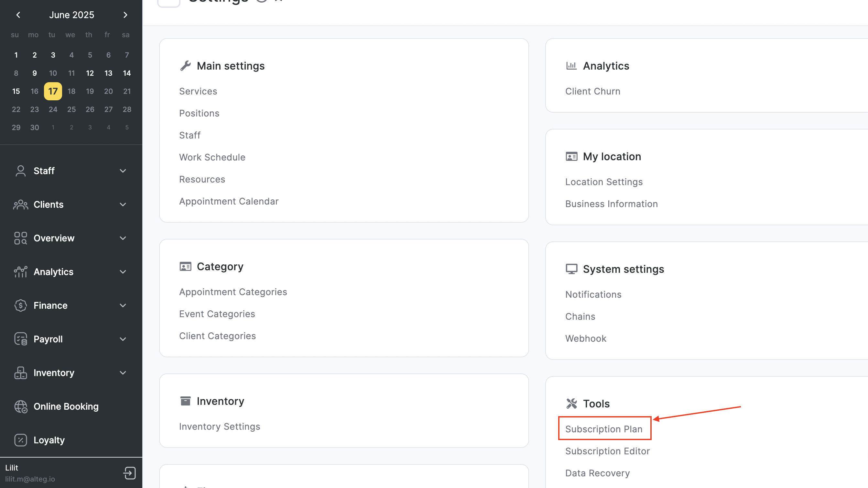Click the System settings monitor icon

pos(571,269)
